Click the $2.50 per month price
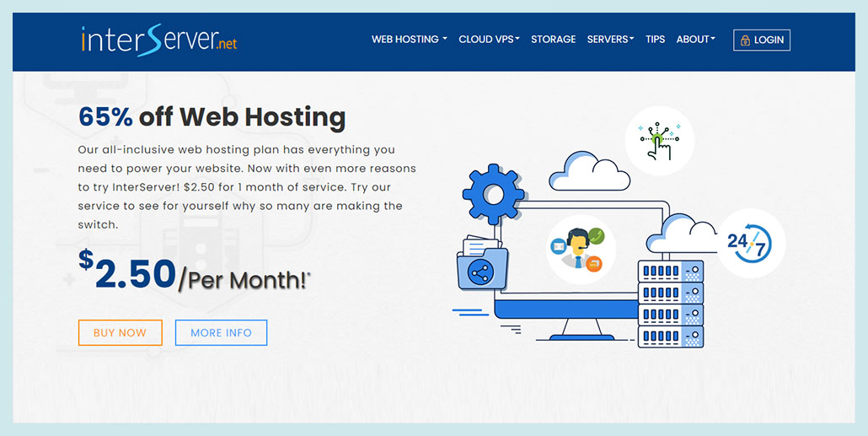 194,272
